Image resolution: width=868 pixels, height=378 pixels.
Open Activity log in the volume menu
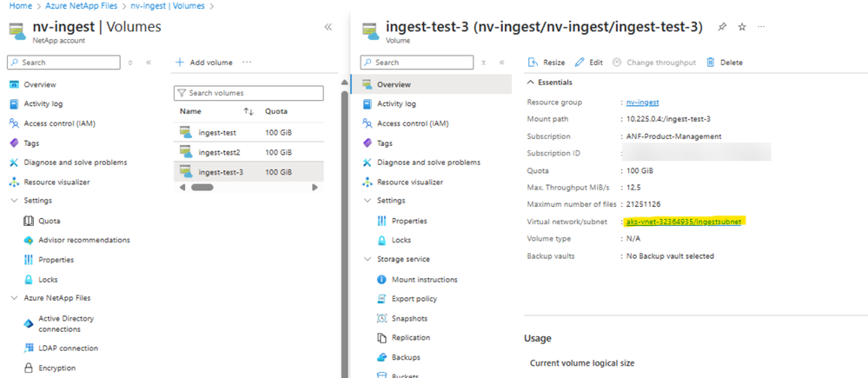point(396,103)
